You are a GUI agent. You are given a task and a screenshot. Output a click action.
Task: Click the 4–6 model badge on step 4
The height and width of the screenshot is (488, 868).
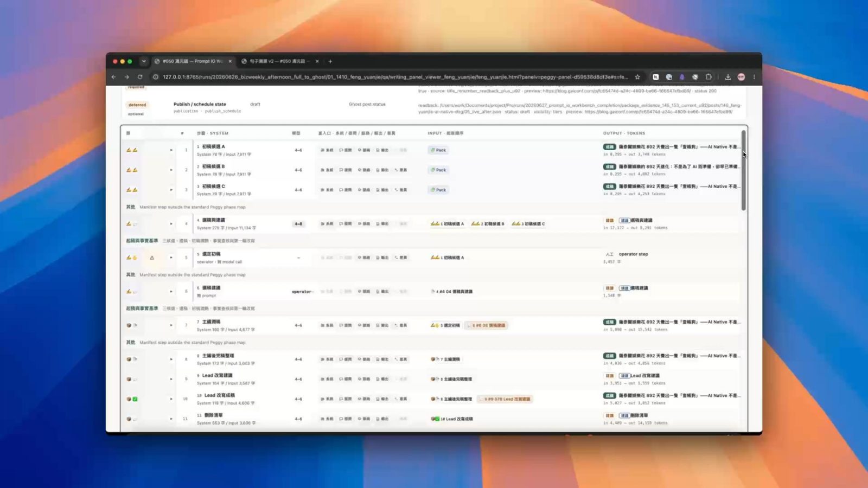click(298, 224)
